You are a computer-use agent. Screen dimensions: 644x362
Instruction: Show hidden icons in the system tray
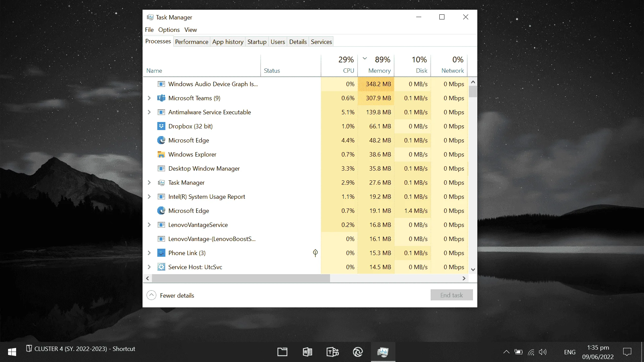[x=506, y=352]
